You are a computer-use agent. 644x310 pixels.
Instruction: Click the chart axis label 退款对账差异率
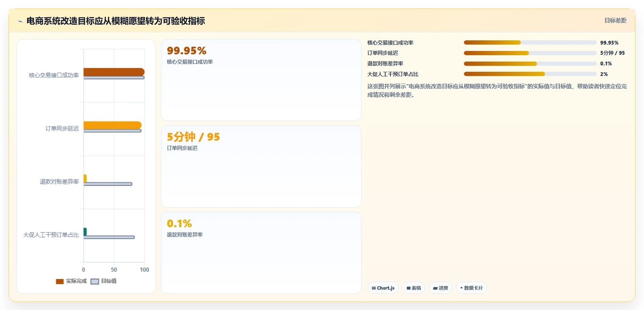pyautogui.click(x=59, y=182)
